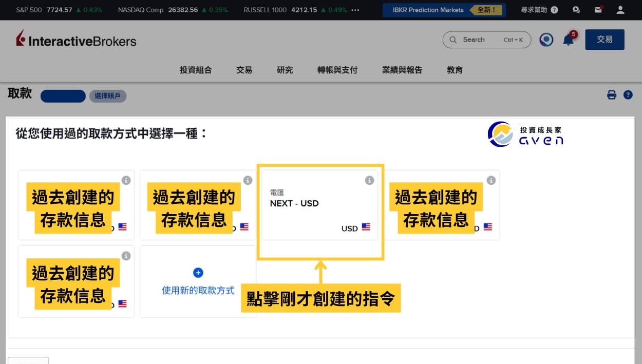Click the NASDAQ Comp ticker
The height and width of the screenshot is (364, 642).
pos(173,10)
